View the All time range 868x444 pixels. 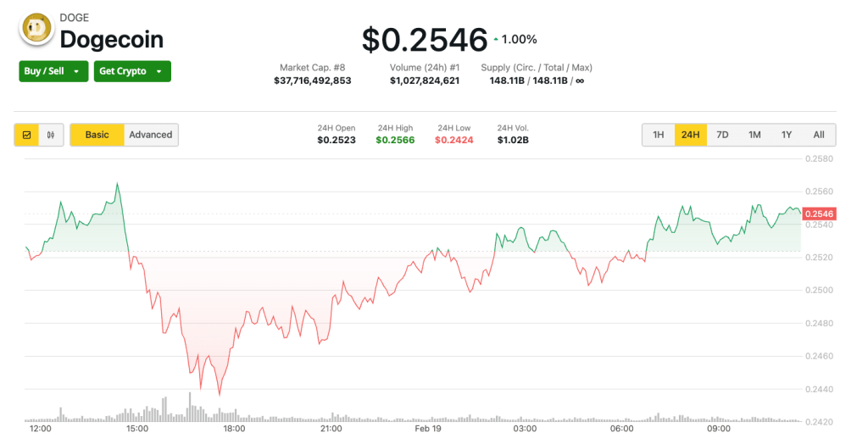point(819,135)
